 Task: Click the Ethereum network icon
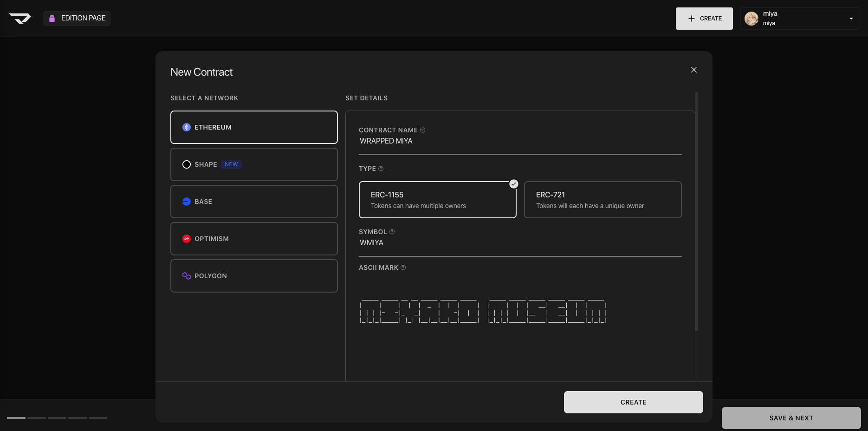pos(187,127)
